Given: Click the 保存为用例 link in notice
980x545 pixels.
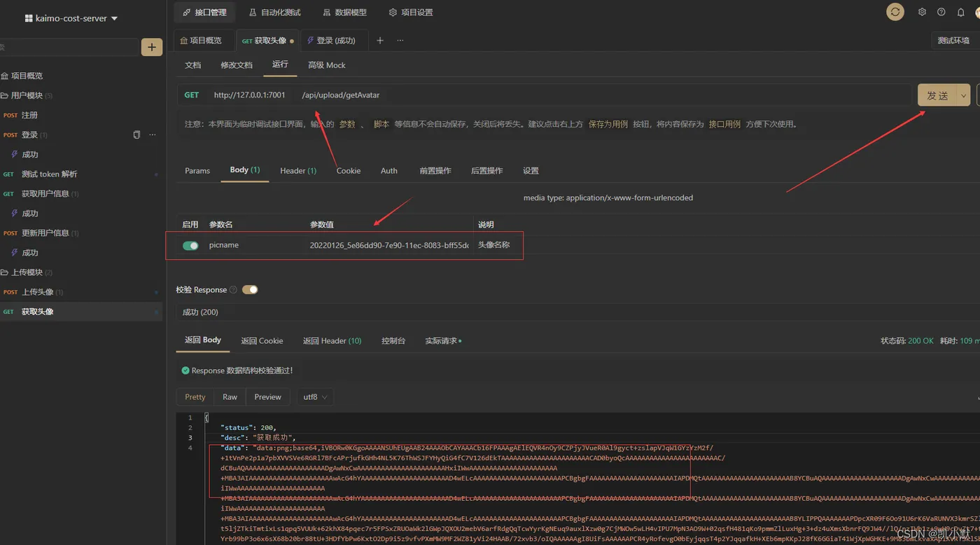Looking at the screenshot, I should (x=608, y=124).
